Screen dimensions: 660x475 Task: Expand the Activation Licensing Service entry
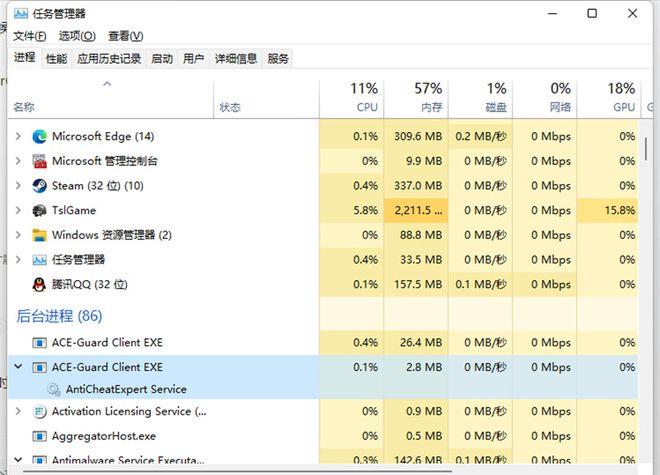(x=18, y=411)
